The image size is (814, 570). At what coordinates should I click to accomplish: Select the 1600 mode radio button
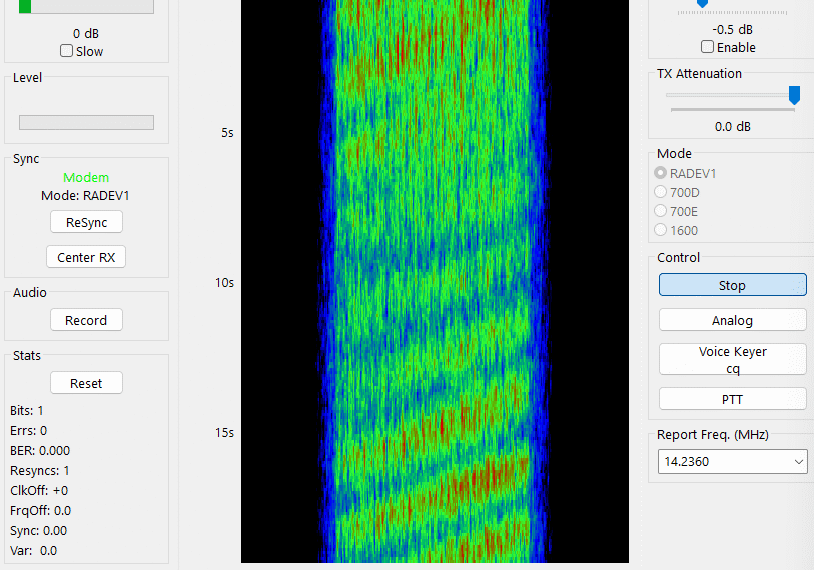(x=660, y=230)
